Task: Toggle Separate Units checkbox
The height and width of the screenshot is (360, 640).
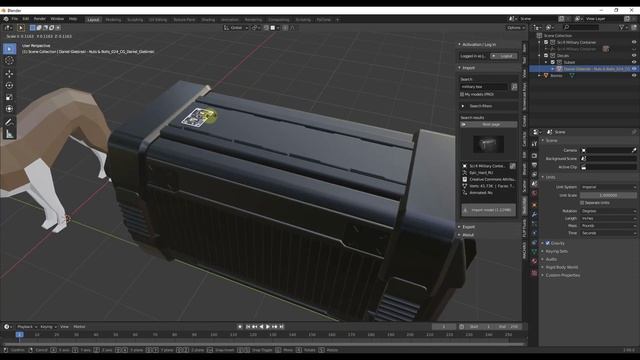Action: click(582, 203)
